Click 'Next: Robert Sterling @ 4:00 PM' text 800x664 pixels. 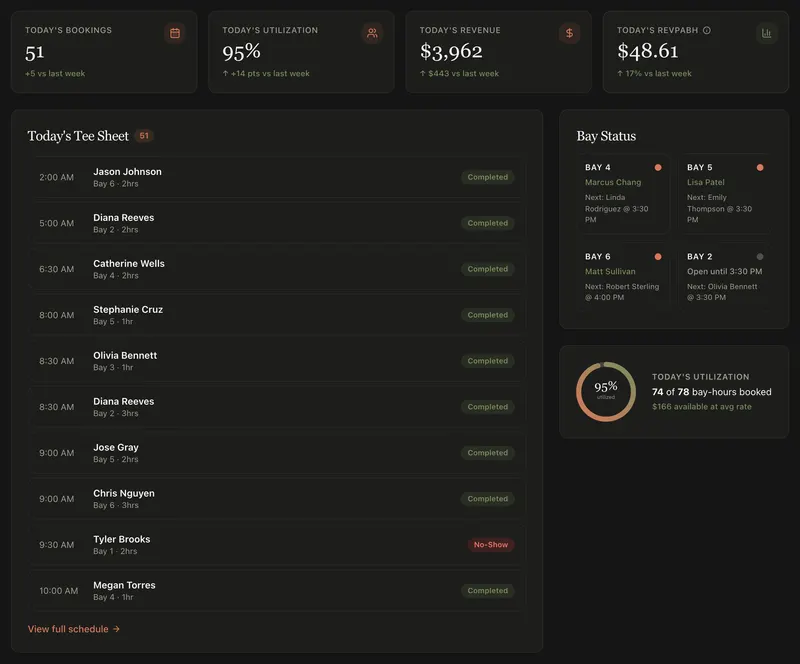coord(622,292)
